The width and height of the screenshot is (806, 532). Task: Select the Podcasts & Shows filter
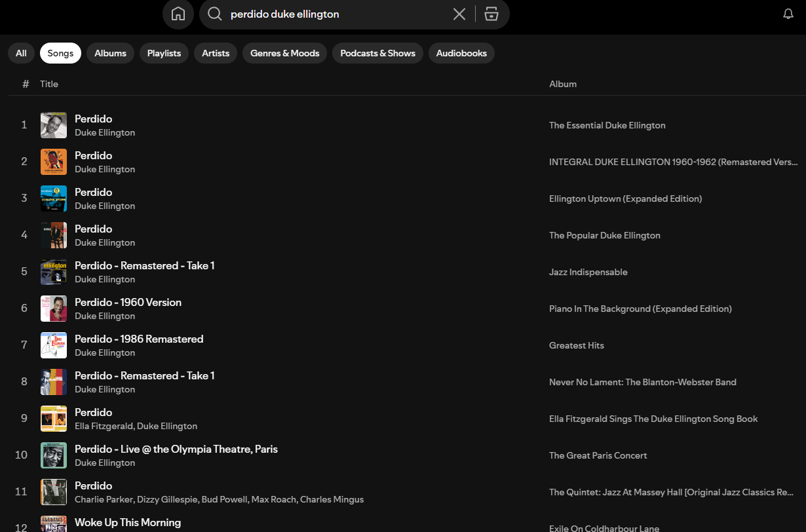377,53
